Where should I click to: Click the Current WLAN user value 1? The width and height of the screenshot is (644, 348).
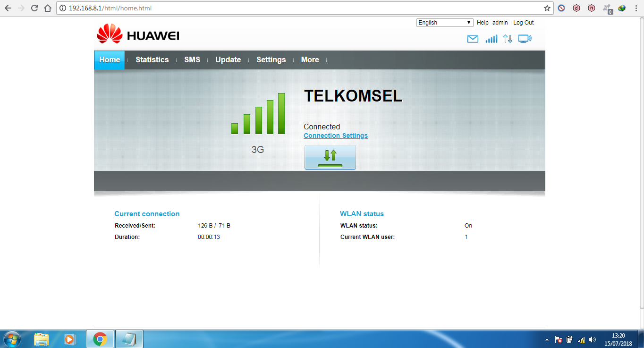coord(466,237)
